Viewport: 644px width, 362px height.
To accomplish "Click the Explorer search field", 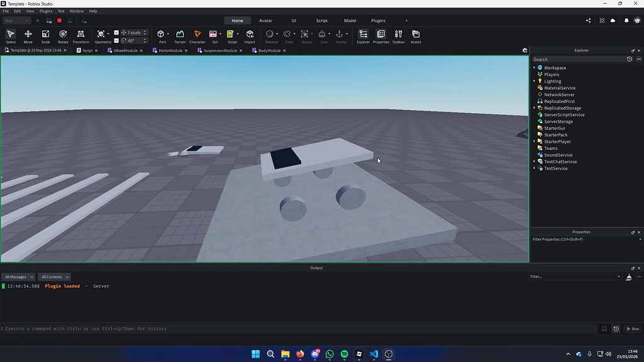I will (579, 59).
